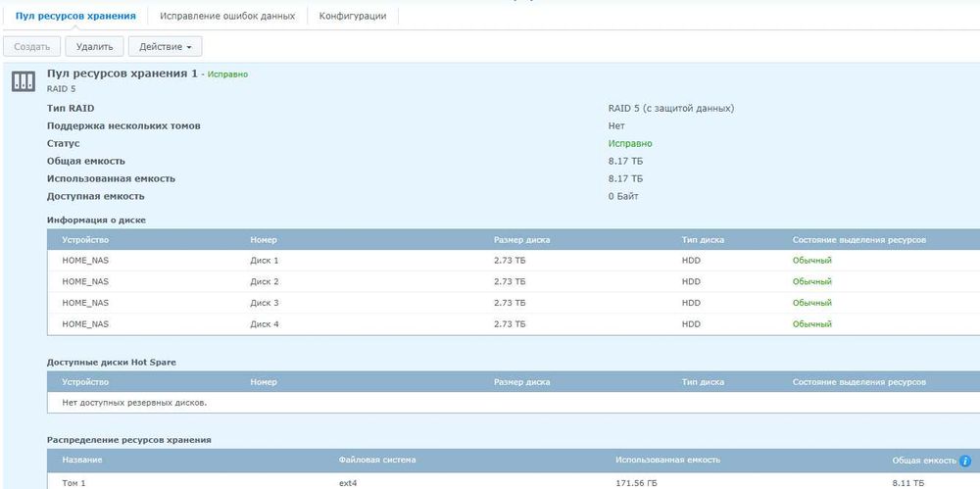Click the info icon beside Общая емкость column
This screenshot has width=980, height=489.
[x=965, y=461]
